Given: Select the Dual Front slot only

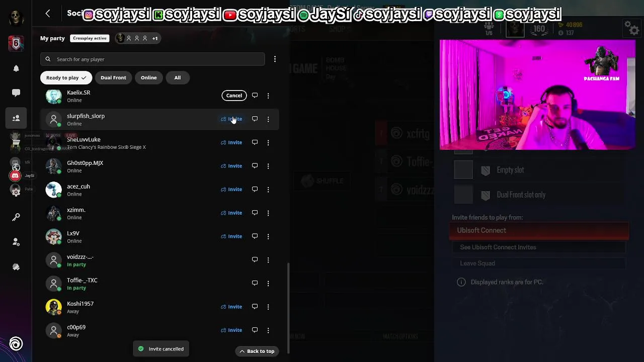Looking at the screenshot, I should click(x=539, y=195).
